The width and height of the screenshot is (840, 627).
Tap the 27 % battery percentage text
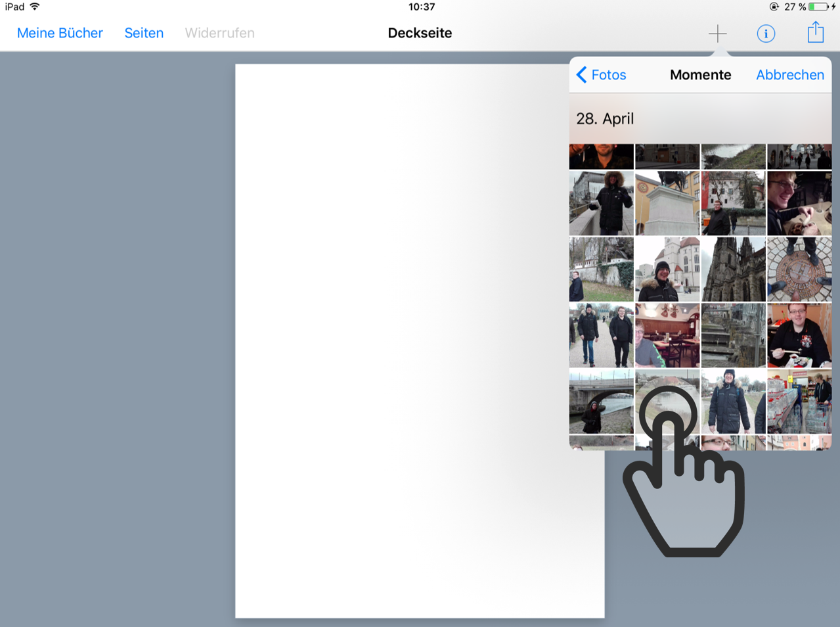click(795, 7)
